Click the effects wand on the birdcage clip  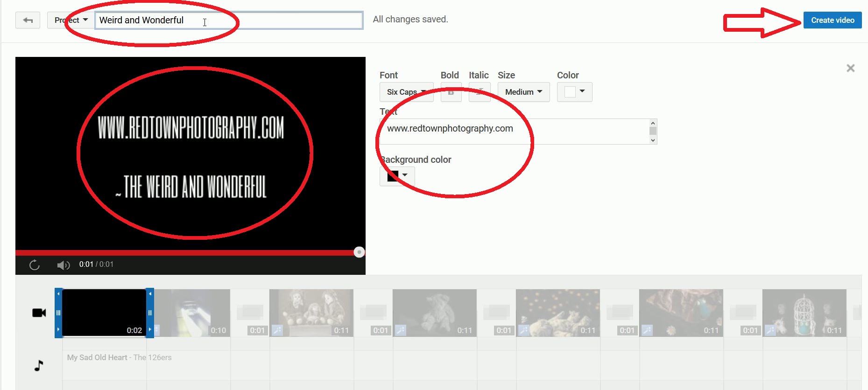pos(770,330)
